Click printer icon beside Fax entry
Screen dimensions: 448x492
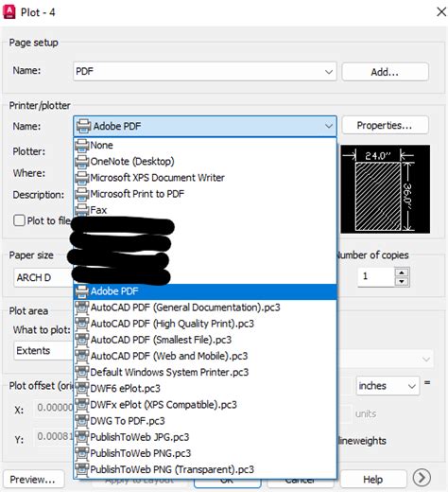[82, 209]
